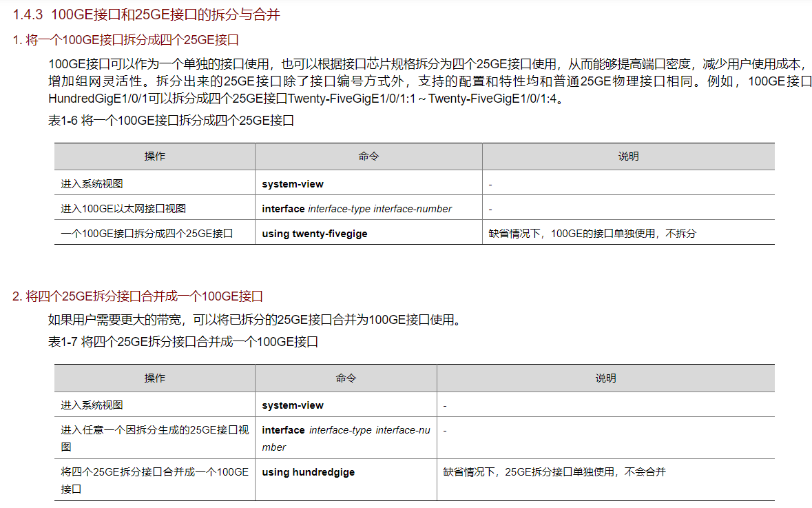Select the 表1-6 table caption

coord(171,121)
